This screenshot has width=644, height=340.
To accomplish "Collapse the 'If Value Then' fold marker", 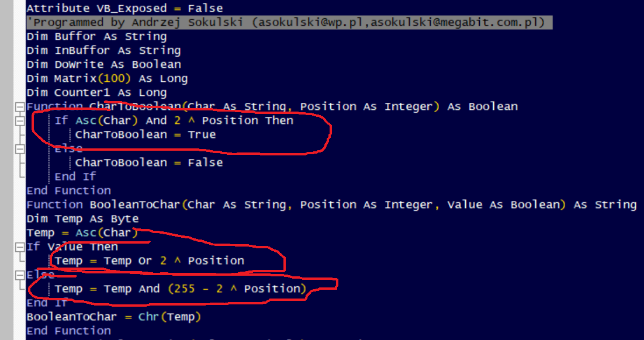I will tap(21, 247).
